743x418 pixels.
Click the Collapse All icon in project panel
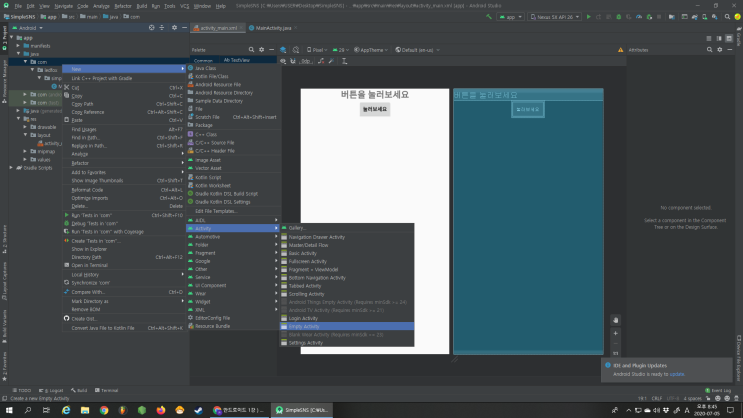[162, 28]
